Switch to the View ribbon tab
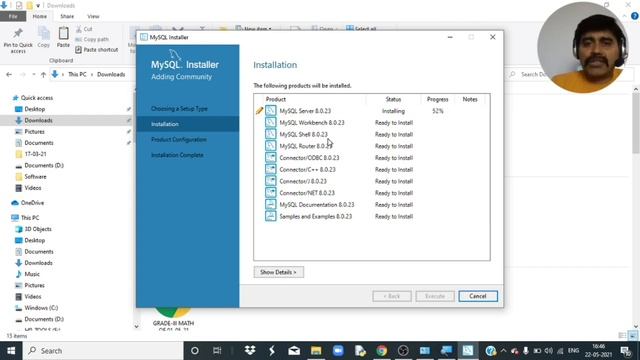Screen dimensions: 640x360 (x=93, y=16)
